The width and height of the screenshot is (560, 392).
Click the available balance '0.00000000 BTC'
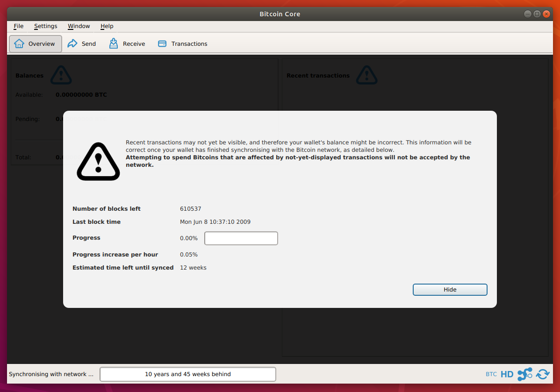pyautogui.click(x=81, y=94)
